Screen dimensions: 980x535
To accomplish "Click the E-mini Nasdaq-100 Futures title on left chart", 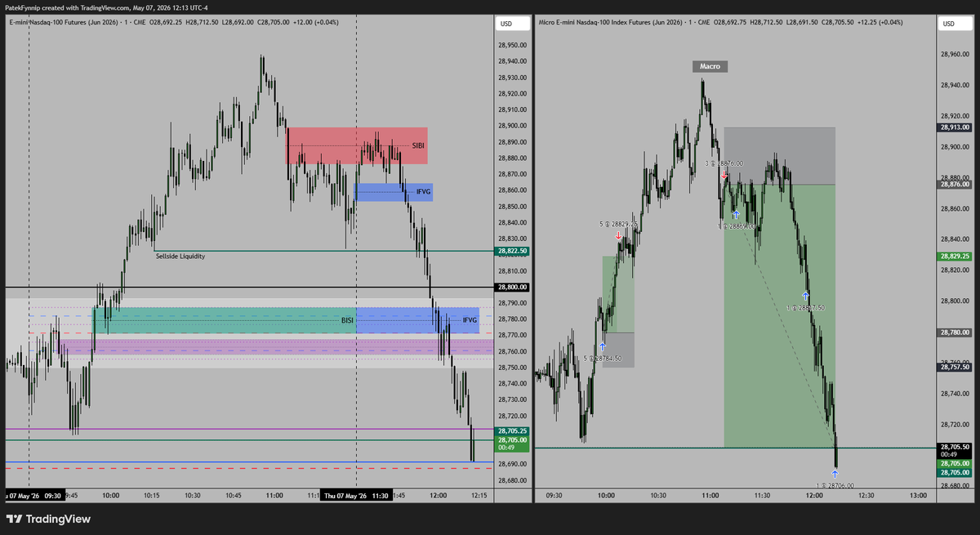I will (x=64, y=22).
